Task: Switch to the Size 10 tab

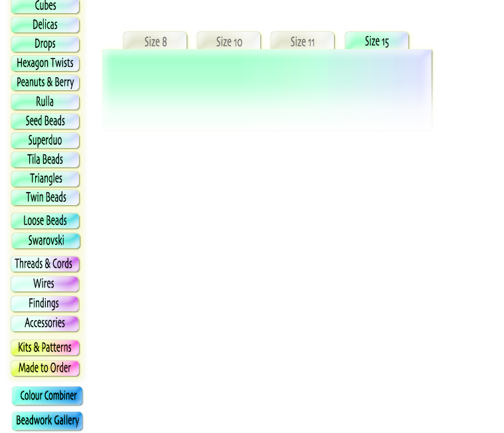Action: point(228,41)
